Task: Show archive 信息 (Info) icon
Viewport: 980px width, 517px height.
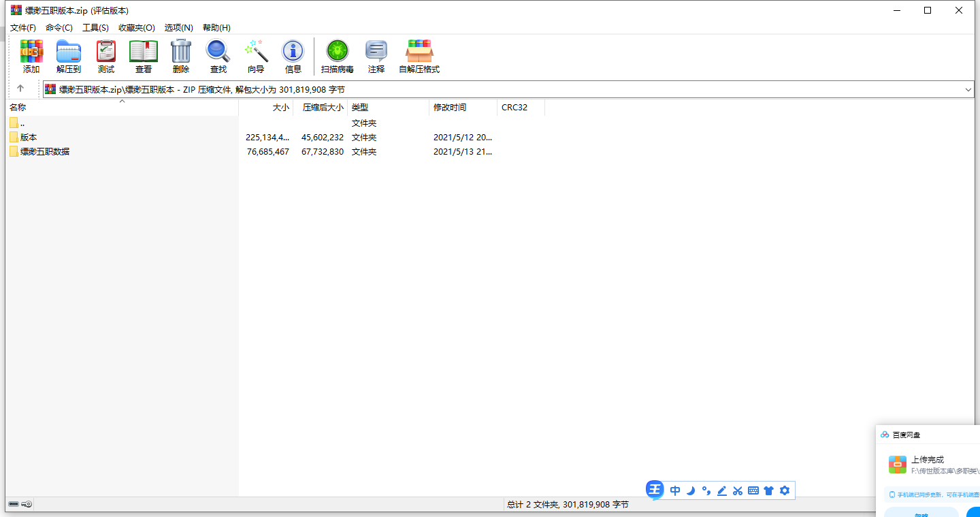Action: coord(293,56)
